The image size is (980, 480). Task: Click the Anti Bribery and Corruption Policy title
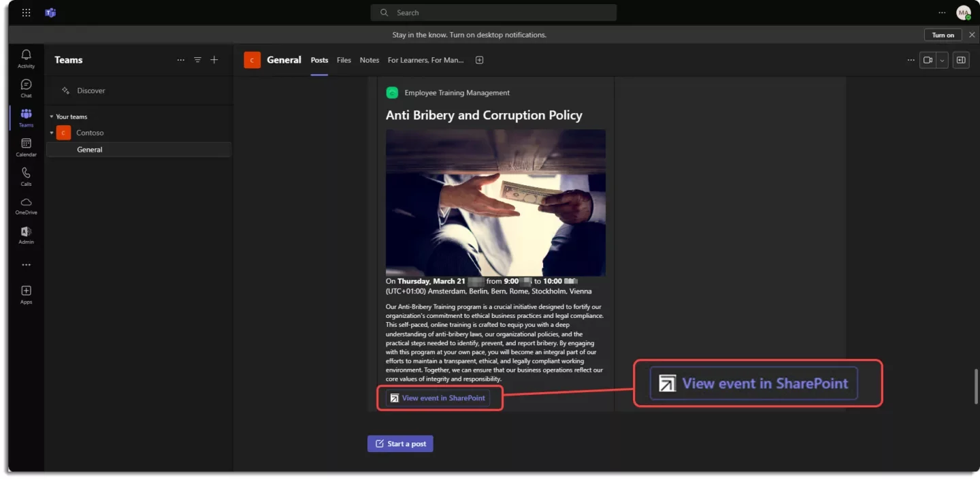[x=484, y=115]
